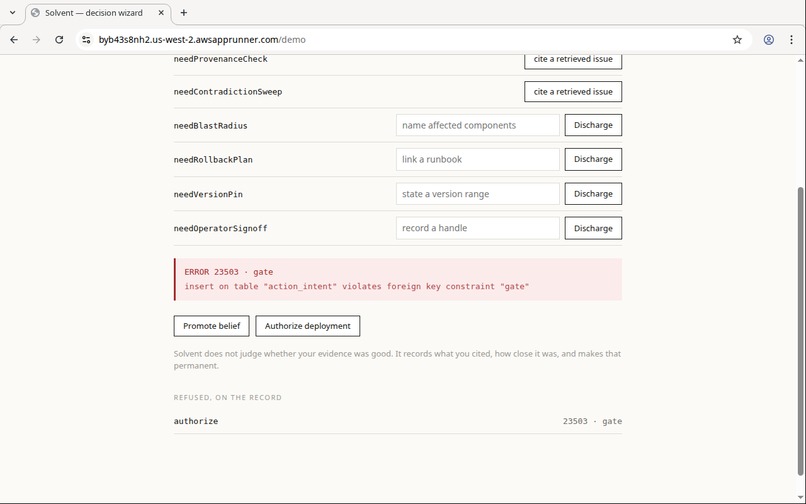Screen dimensions: 806x504
Task: Click the needProvenanceCheck label
Action: [221, 59]
